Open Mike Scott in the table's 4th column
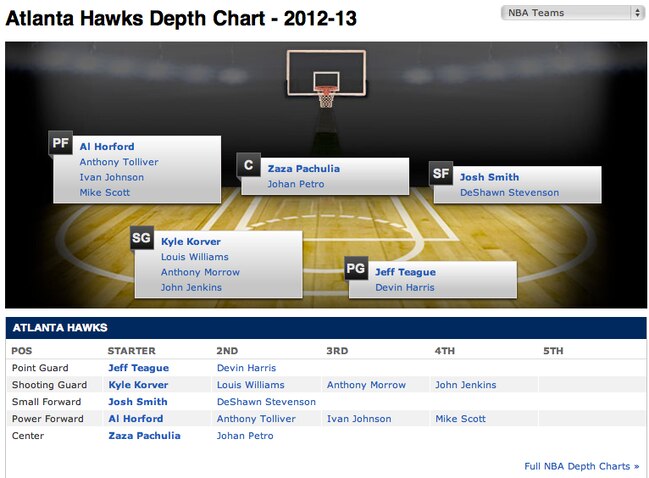 coord(460,418)
